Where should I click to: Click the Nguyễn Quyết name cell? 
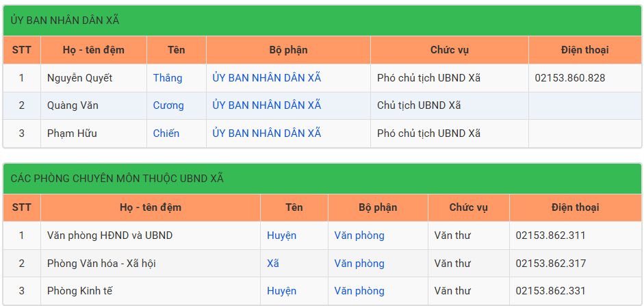94,78
